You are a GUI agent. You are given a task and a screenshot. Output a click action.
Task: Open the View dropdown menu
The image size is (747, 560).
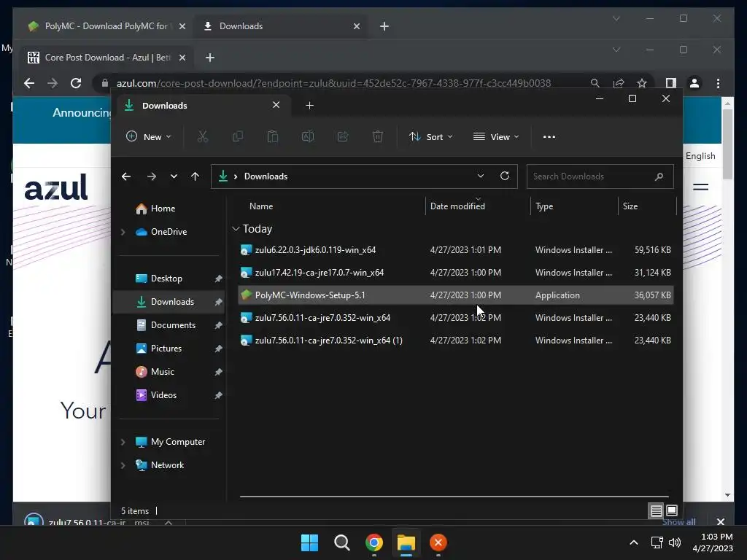pyautogui.click(x=496, y=136)
